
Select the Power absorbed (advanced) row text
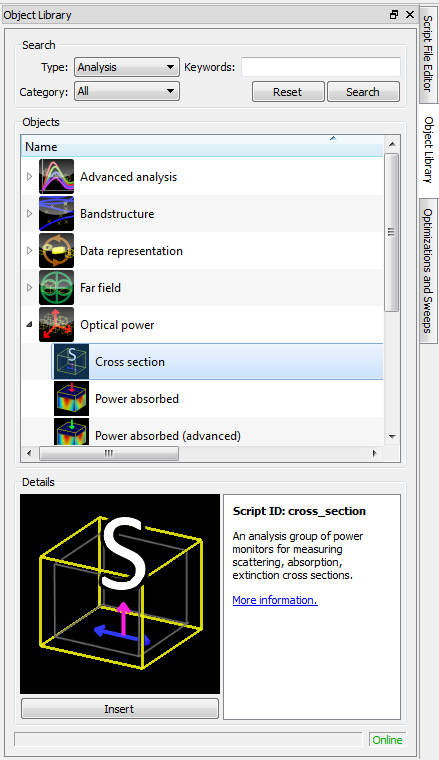click(168, 435)
